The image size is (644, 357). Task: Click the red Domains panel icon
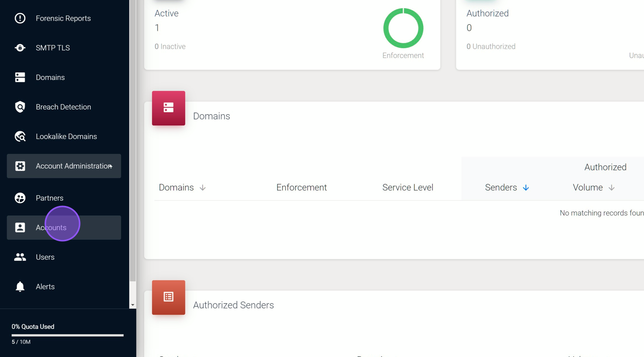pyautogui.click(x=168, y=108)
